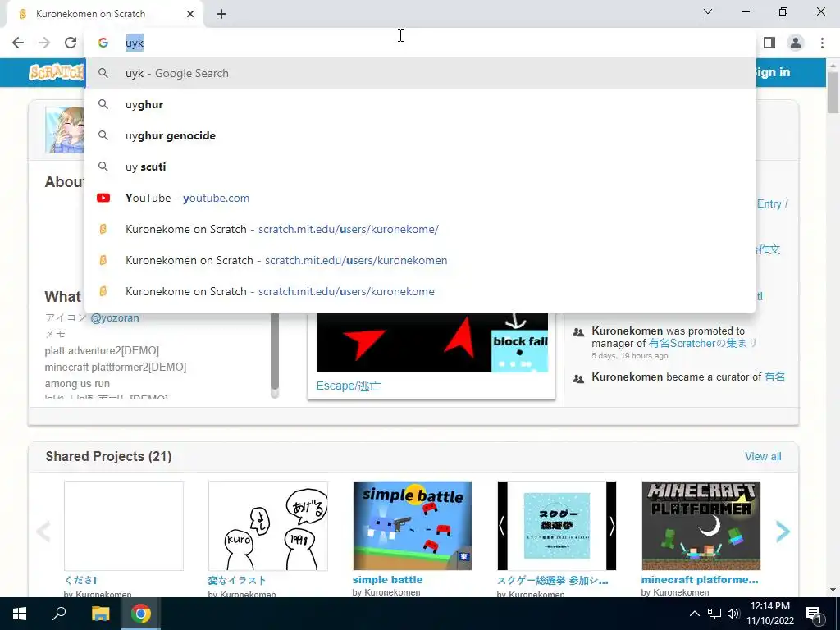The height and width of the screenshot is (630, 840).
Task: Pick the 'uy scuti' suggestion
Action: pyautogui.click(x=420, y=167)
